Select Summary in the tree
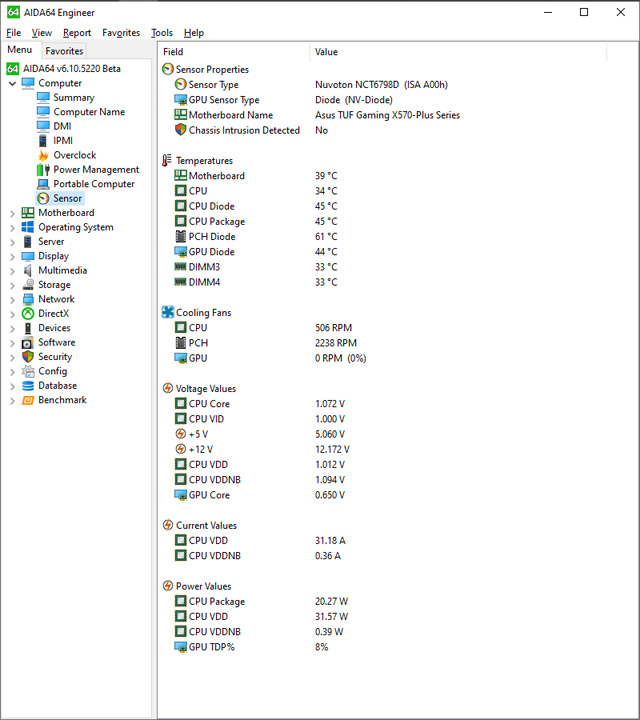 coord(74,98)
